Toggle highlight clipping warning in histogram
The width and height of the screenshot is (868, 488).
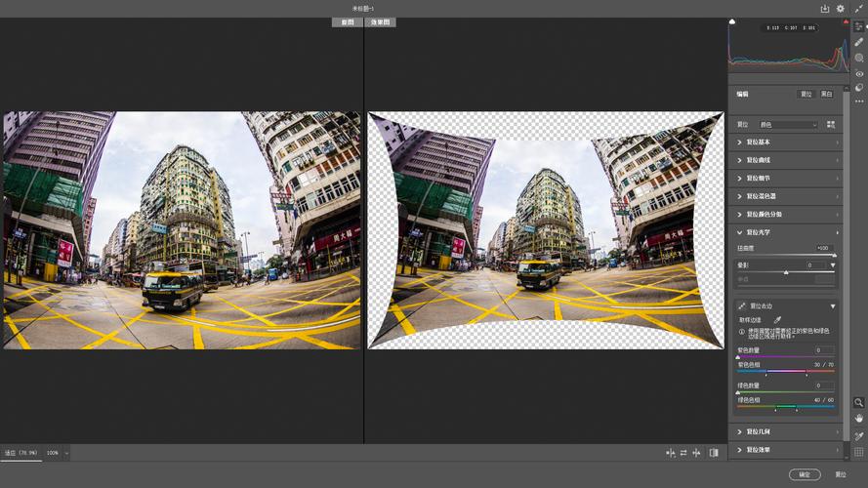pos(846,21)
